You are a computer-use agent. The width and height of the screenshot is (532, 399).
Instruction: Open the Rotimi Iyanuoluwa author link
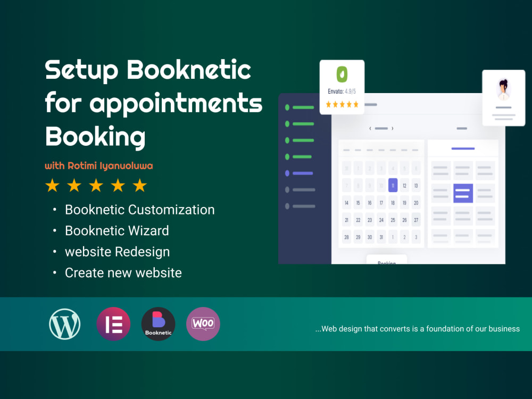[98, 165]
